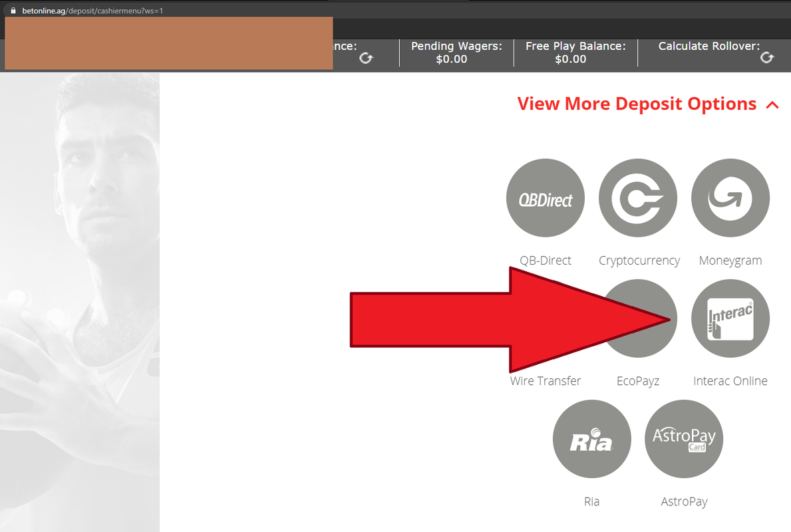Click the Free Play Balance $0.00 amount

tap(571, 59)
